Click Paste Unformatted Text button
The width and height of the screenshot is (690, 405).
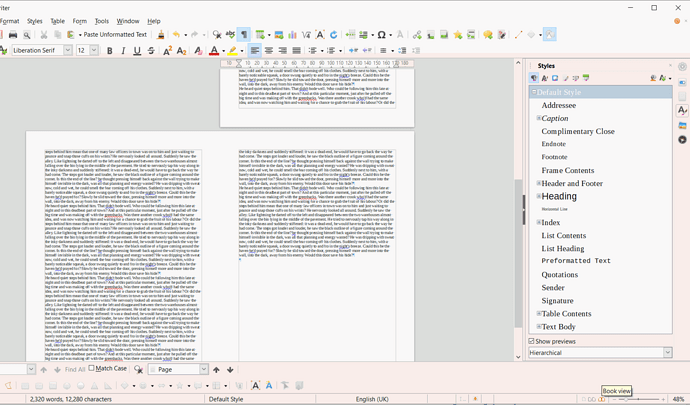[115, 34]
